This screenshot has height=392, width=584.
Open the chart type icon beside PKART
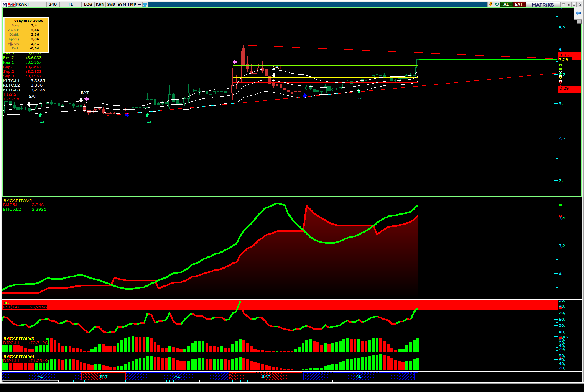pos(11,5)
